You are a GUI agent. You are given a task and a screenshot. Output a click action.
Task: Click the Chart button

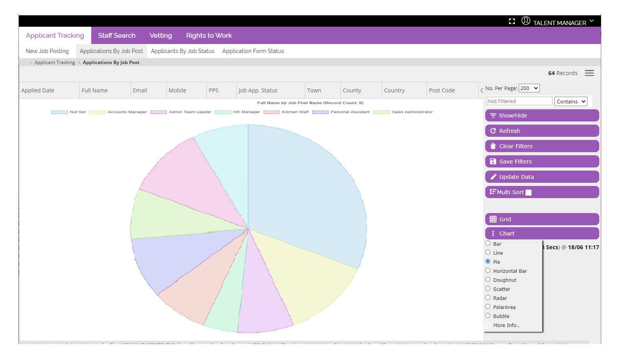click(542, 233)
